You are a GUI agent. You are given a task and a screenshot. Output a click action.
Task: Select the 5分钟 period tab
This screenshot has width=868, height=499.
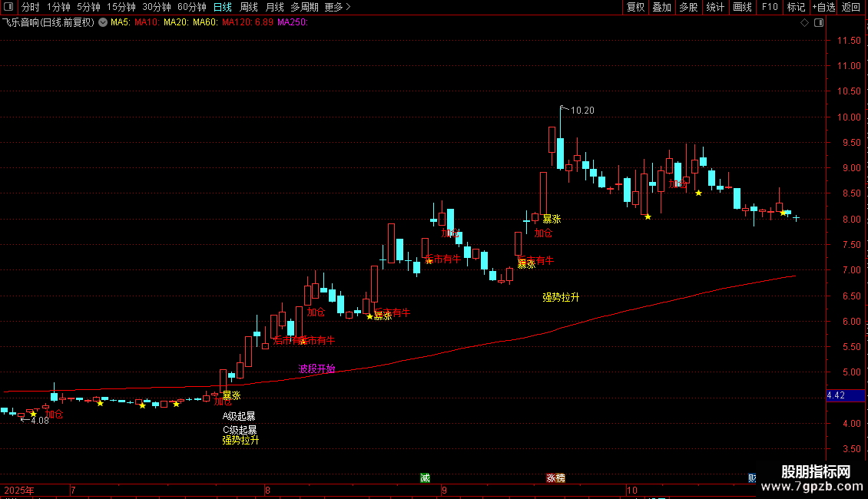(88, 7)
